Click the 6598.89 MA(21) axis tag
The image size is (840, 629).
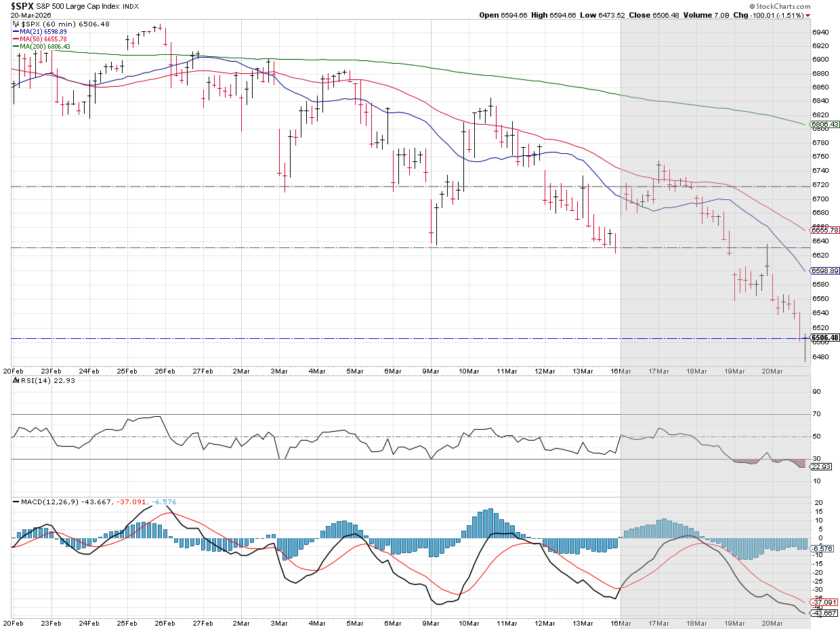pyautogui.click(x=824, y=270)
